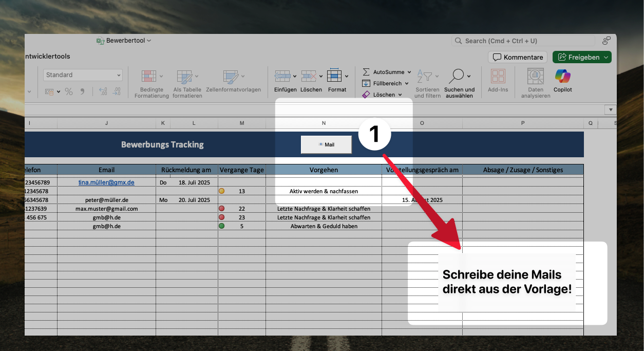Click the Daten analysieren icon
This screenshot has height=351, width=644.
(536, 76)
